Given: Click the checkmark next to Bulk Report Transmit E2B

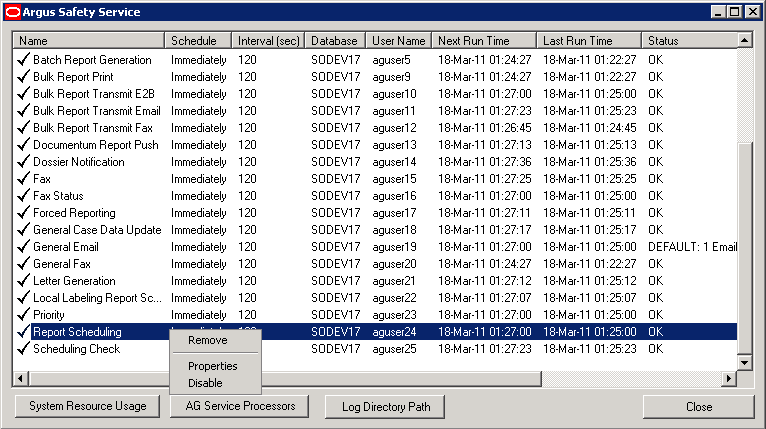Looking at the screenshot, I should (23, 94).
